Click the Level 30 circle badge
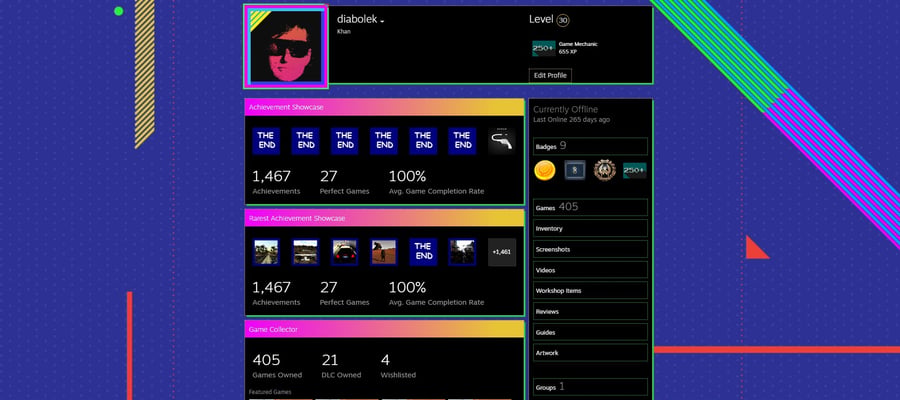 pyautogui.click(x=563, y=21)
